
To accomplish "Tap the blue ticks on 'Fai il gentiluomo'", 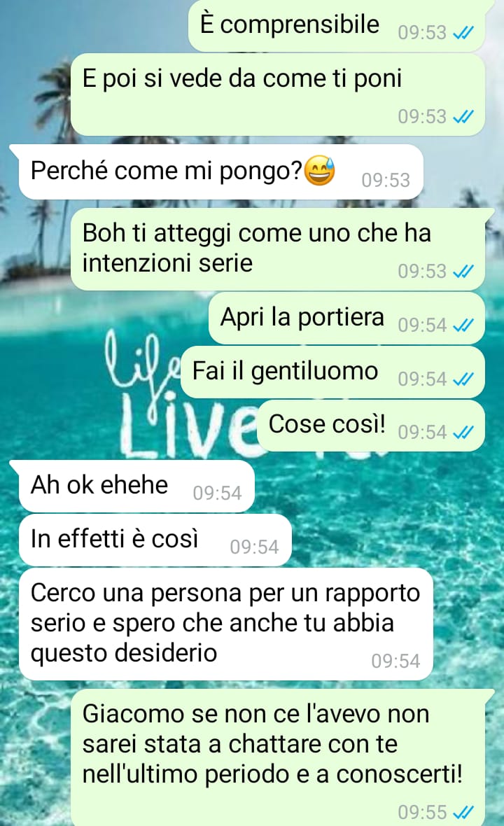I will pos(463,379).
